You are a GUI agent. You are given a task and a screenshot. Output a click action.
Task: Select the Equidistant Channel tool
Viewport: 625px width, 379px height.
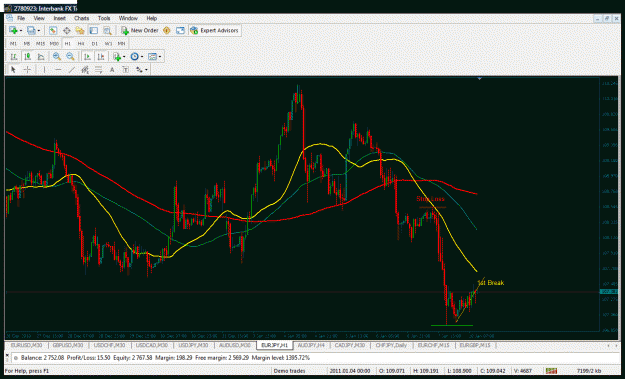[x=85, y=70]
